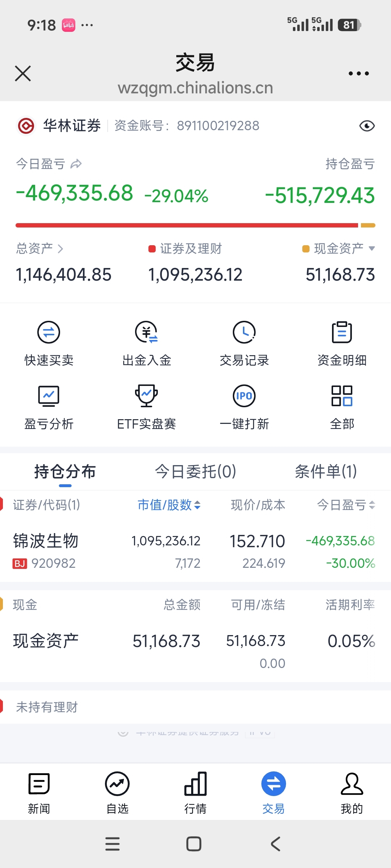
Task: Tap the 现价/成本 column header
Action: (x=258, y=505)
